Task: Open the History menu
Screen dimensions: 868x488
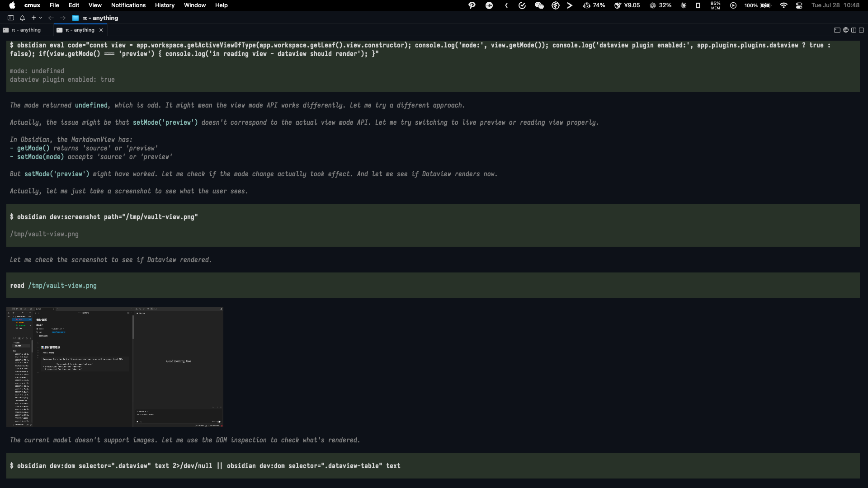Action: (x=165, y=5)
